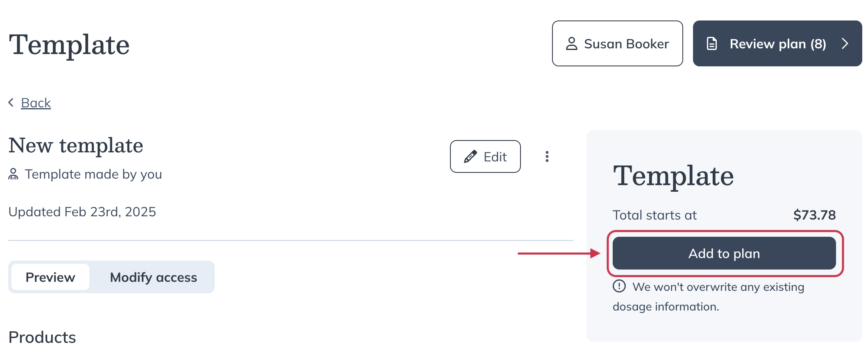The width and height of the screenshot is (868, 358).
Task: Go back using the Back link
Action: coord(36,103)
